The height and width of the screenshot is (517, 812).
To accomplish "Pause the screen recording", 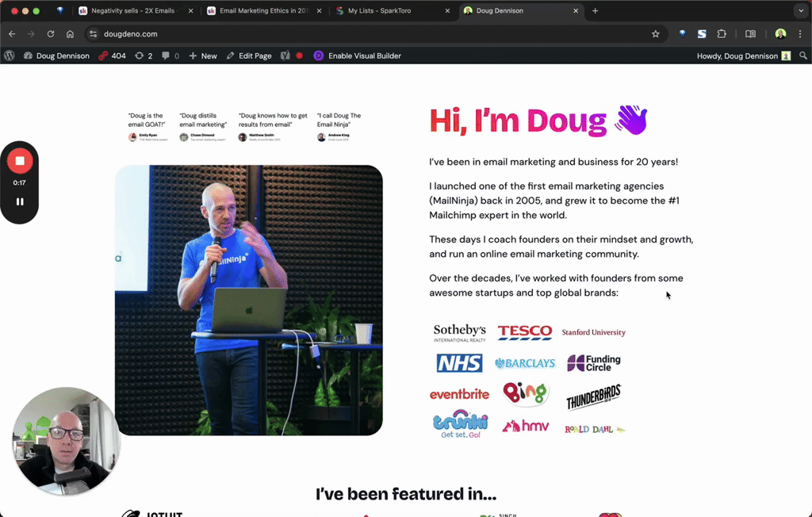I will pyautogui.click(x=20, y=201).
